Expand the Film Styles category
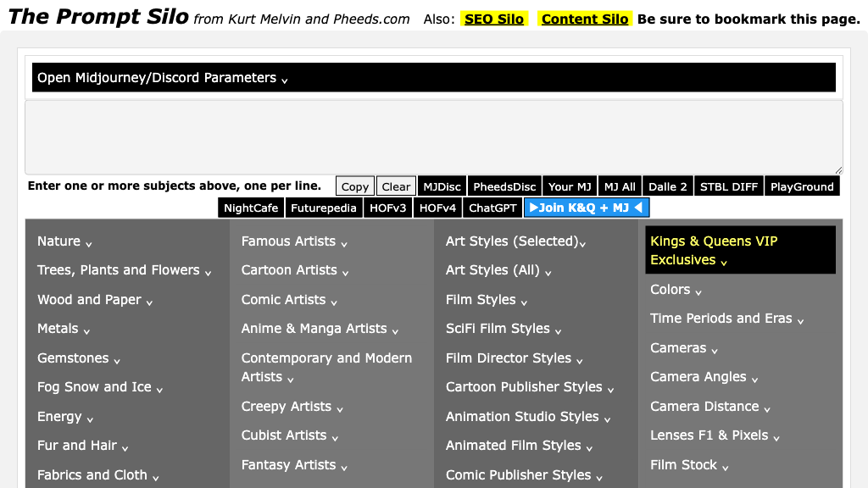Image resolution: width=868 pixels, height=488 pixels. tap(487, 300)
